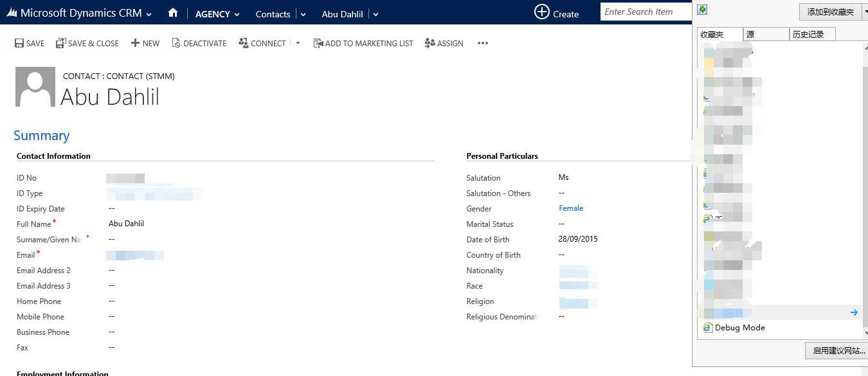
Task: Open the more commands ellipsis
Action: pyautogui.click(x=483, y=43)
